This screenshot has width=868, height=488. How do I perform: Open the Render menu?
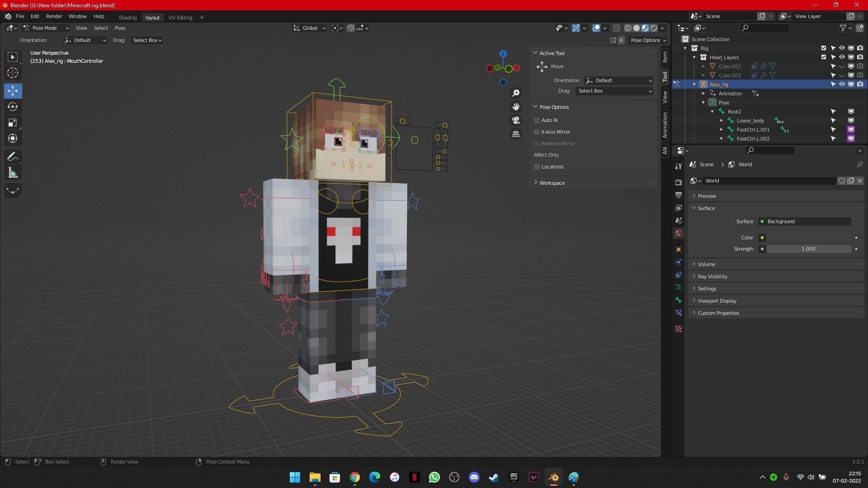(x=54, y=16)
